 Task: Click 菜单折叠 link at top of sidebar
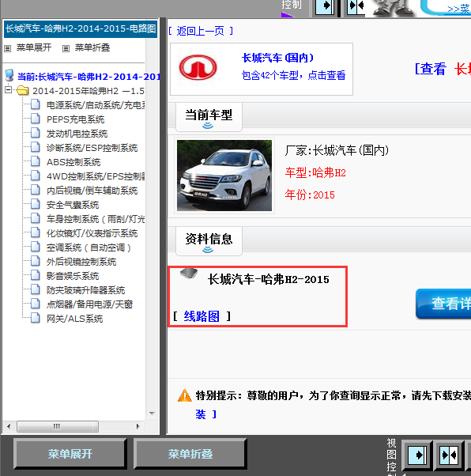(x=92, y=47)
